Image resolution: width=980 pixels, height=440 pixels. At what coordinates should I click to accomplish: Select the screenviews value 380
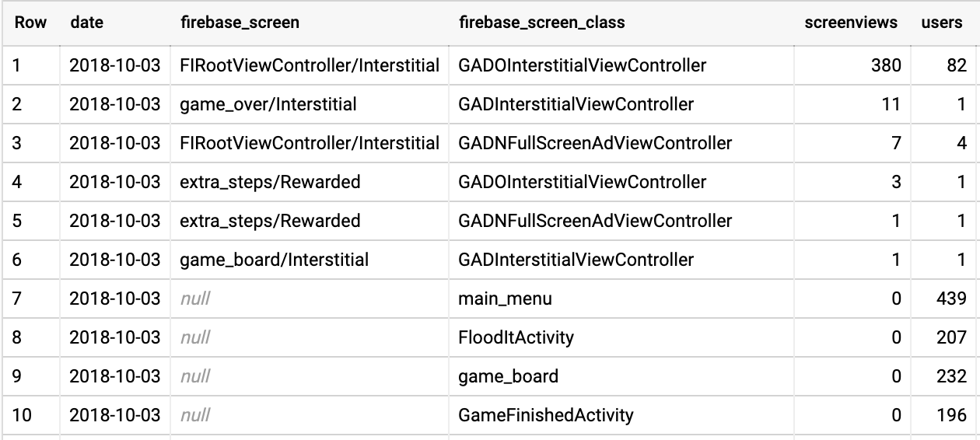pos(886,65)
